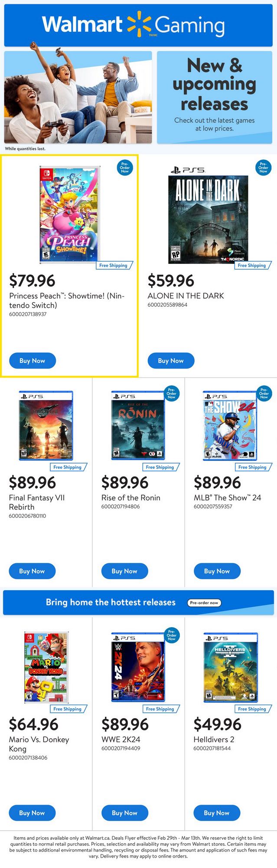Buy Now for Rise of the Ronin
277x868 pixels.
click(124, 571)
